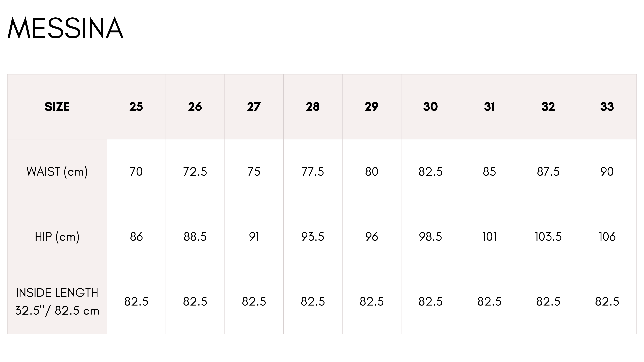Click hip value 101
Image resolution: width=644 pixels, height=362 pixels.
pos(490,237)
